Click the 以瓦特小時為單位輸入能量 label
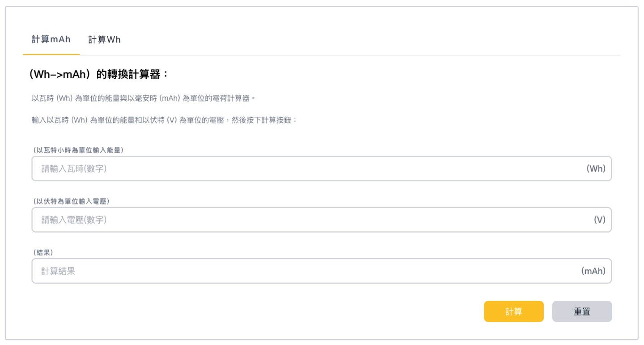This screenshot has width=644, height=345. (78, 150)
